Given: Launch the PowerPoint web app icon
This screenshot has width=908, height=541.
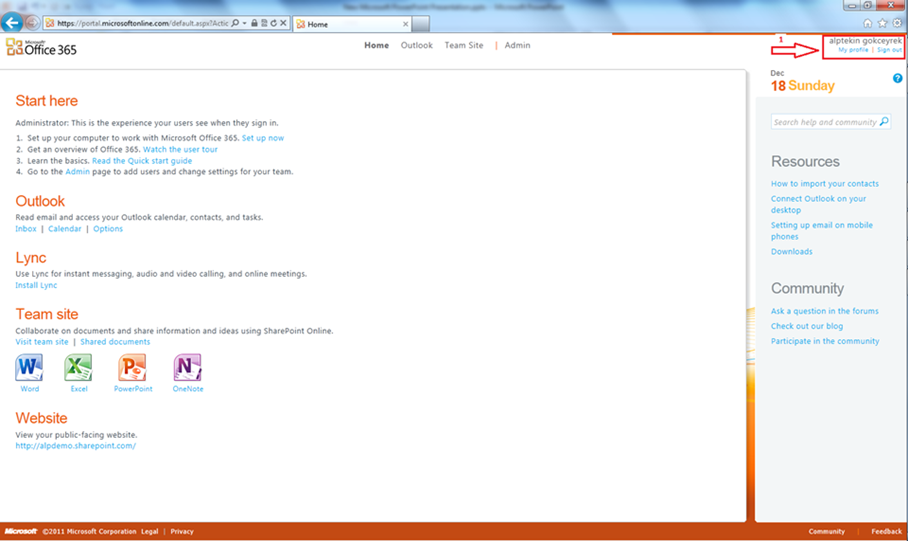Looking at the screenshot, I should [133, 368].
